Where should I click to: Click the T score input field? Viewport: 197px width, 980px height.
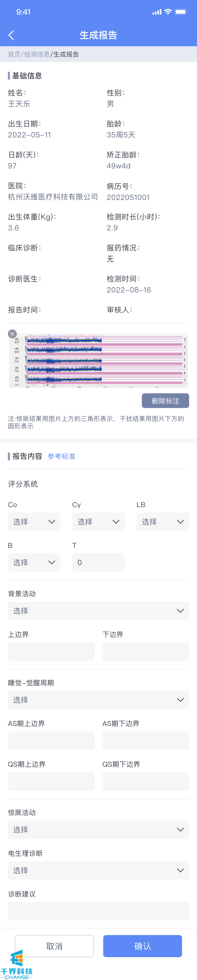(x=98, y=562)
